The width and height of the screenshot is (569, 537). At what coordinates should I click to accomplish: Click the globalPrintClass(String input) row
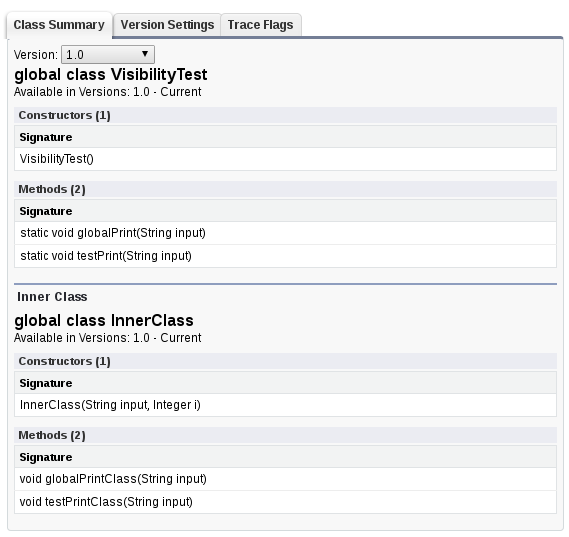click(x=285, y=479)
